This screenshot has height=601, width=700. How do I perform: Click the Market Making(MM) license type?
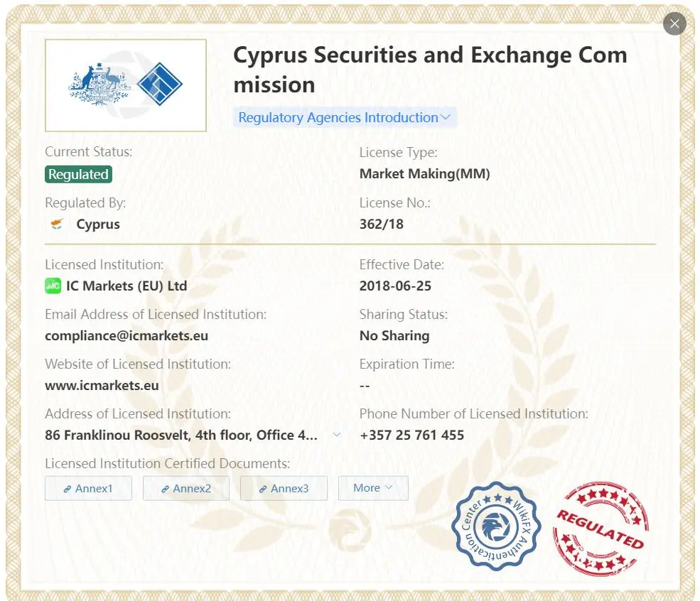(424, 173)
